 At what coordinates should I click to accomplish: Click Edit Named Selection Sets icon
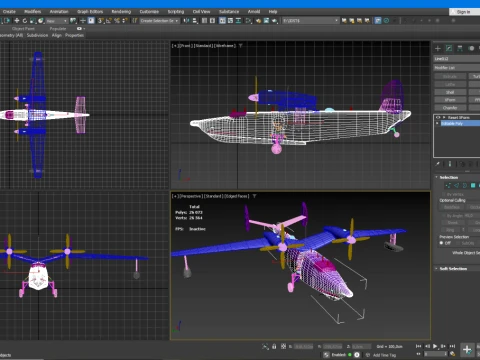pos(135,21)
